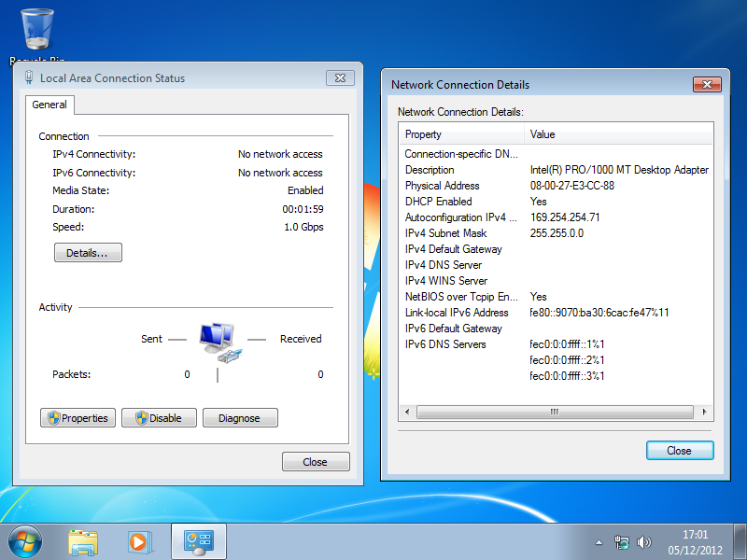
Task: Open connection Details button
Action: pyautogui.click(x=88, y=253)
